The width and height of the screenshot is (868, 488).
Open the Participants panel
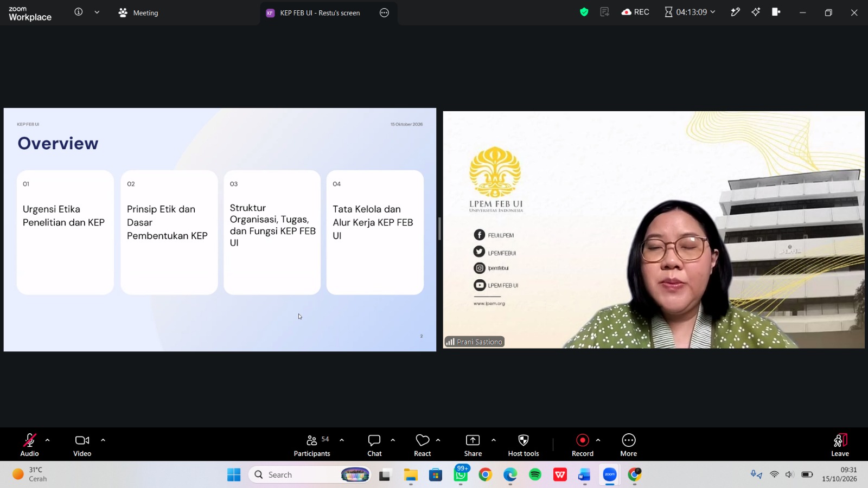(312, 445)
